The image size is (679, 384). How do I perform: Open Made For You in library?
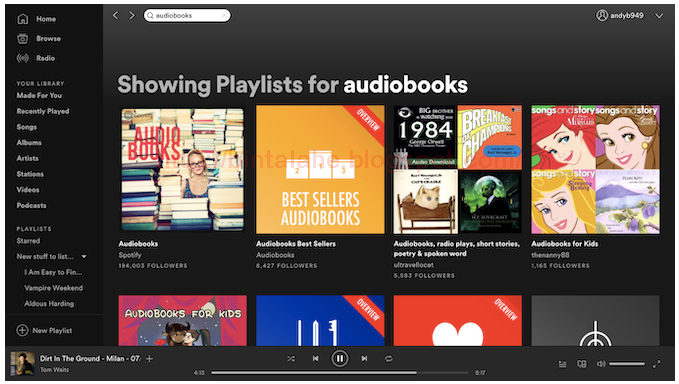tap(39, 96)
